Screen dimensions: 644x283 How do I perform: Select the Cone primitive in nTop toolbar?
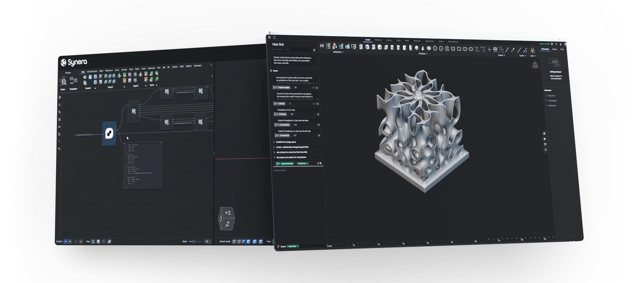[x=423, y=48]
